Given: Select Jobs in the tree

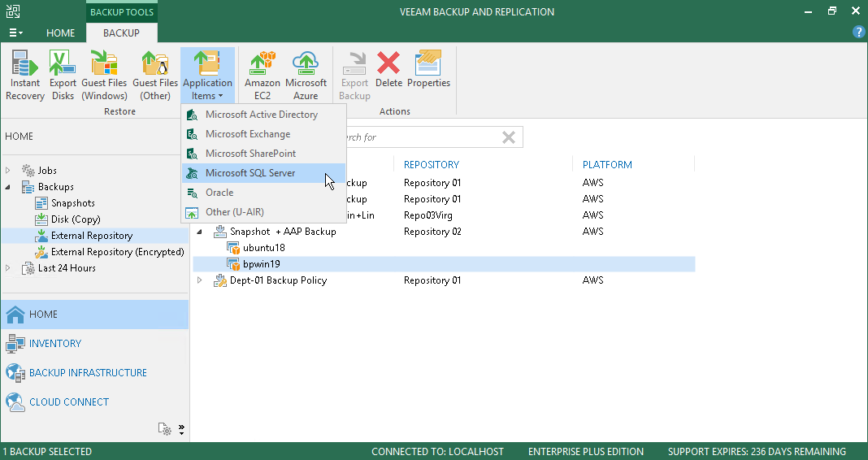Looking at the screenshot, I should click(x=47, y=171).
